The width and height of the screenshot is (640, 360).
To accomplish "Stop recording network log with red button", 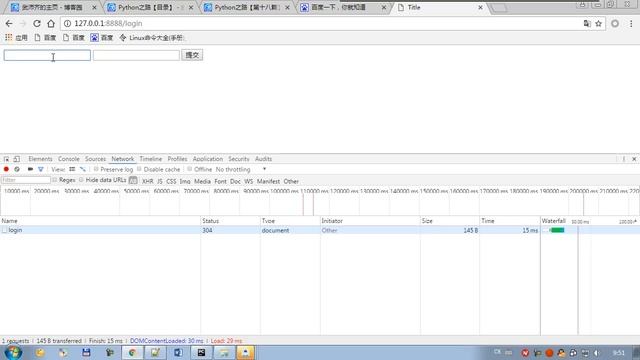I will 6,169.
